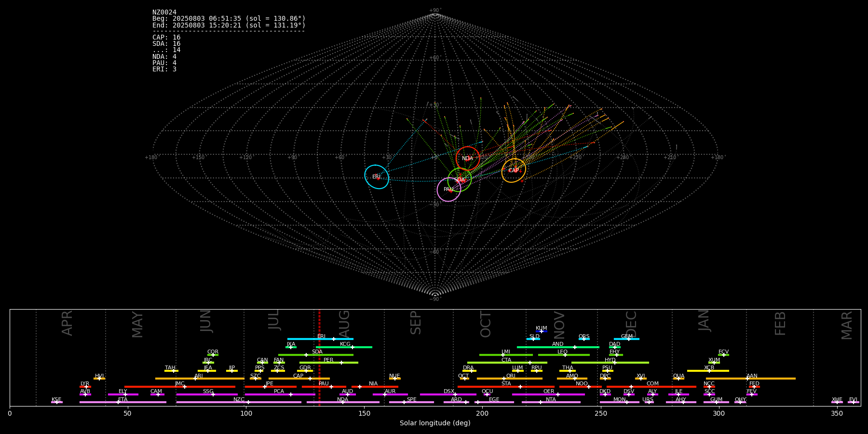Click the FEB month label
Viewport: 868px width, 434px height.
780,323
